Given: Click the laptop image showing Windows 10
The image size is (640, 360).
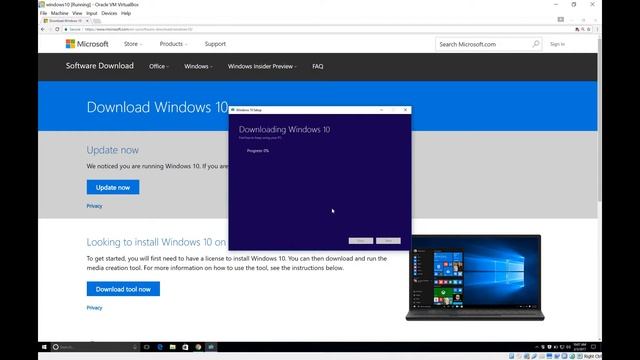Looking at the screenshot, I should (475, 278).
